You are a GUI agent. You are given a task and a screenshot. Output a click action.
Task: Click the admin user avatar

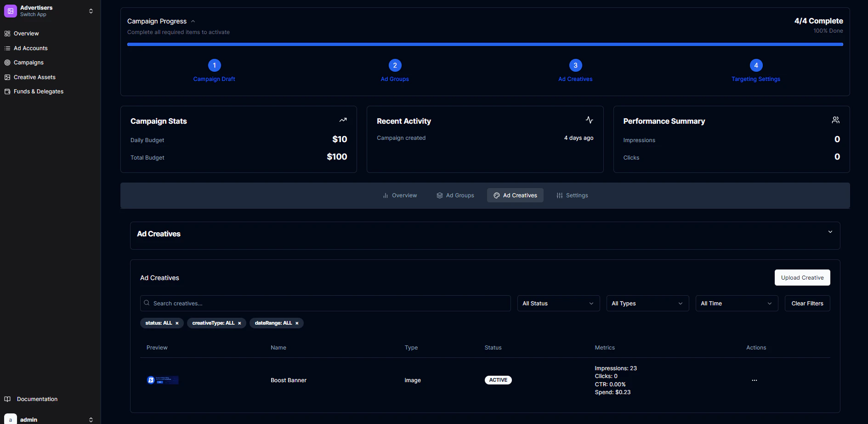(x=11, y=419)
